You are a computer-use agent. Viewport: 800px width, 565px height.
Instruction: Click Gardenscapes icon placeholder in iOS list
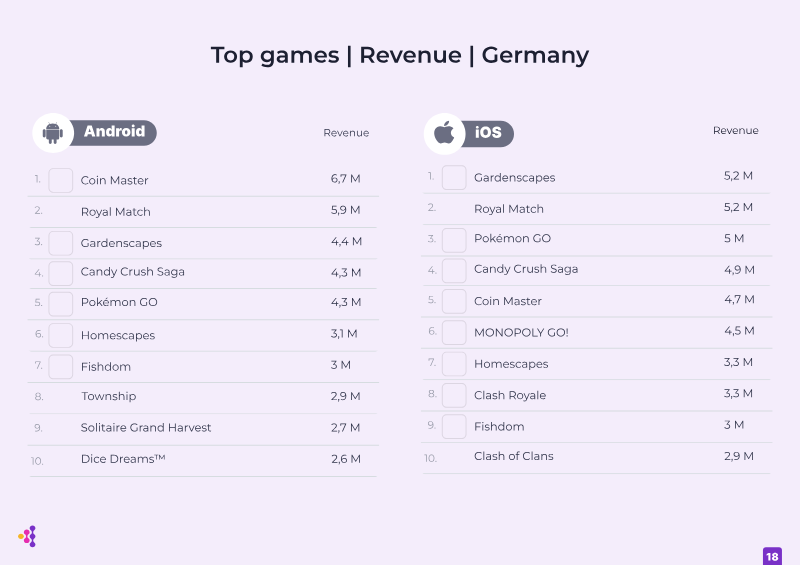tap(454, 178)
